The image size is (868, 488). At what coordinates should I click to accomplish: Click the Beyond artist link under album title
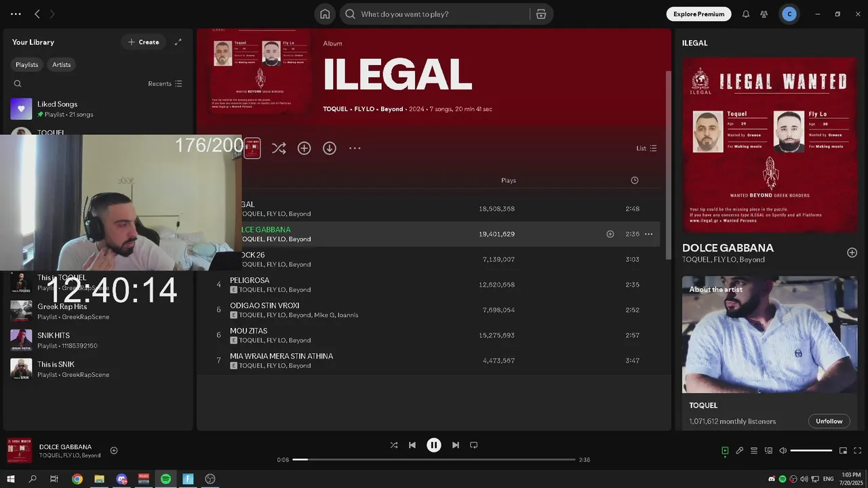392,109
